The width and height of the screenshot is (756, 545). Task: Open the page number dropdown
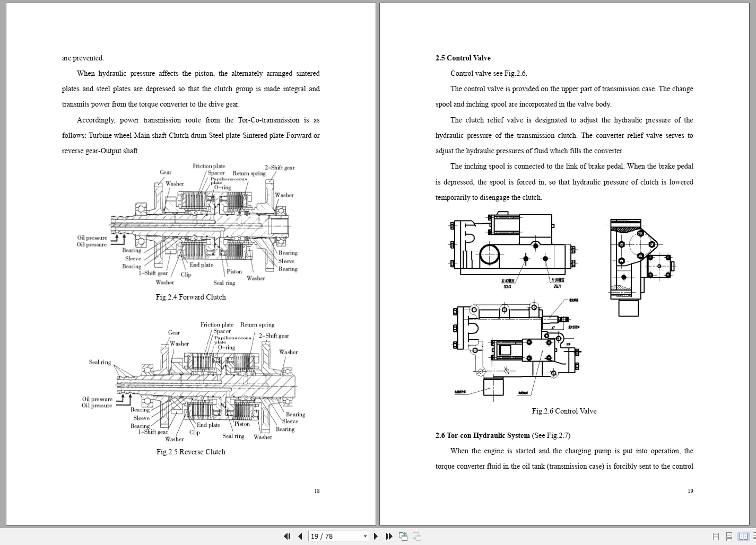(x=366, y=536)
